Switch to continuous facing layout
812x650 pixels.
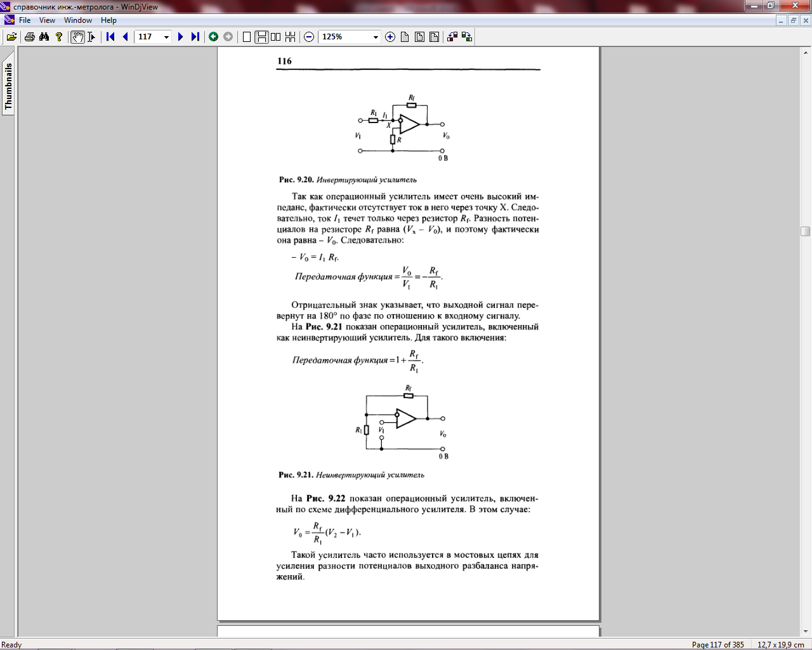pyautogui.click(x=290, y=37)
